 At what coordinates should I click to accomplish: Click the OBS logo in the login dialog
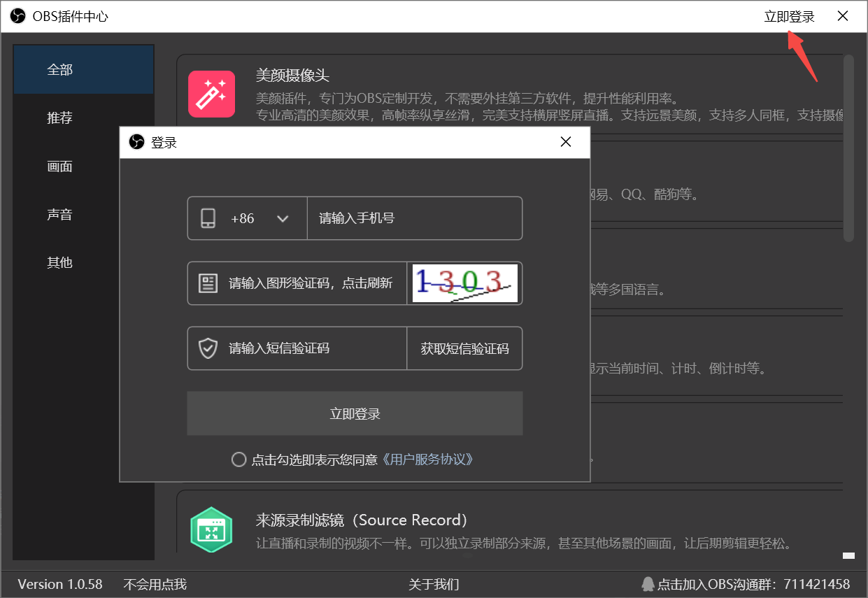137,141
